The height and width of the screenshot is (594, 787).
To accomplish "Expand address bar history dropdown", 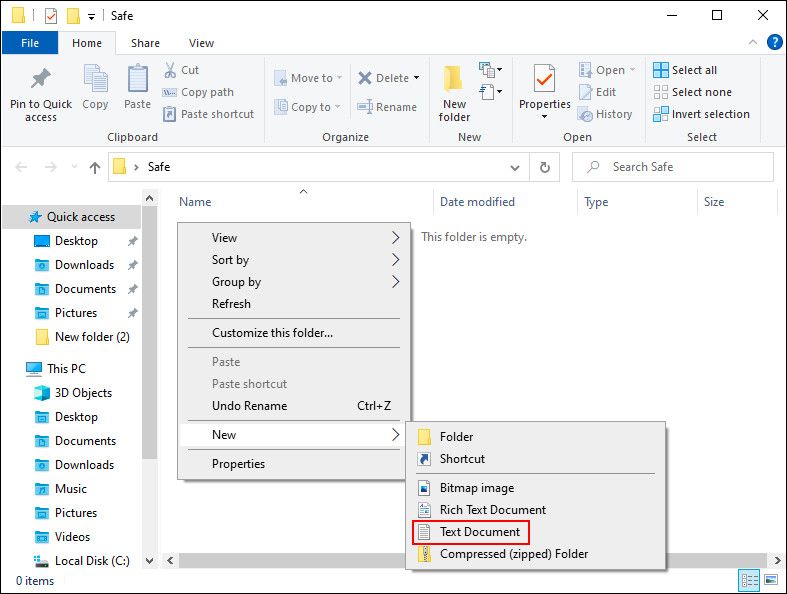I will [514, 168].
